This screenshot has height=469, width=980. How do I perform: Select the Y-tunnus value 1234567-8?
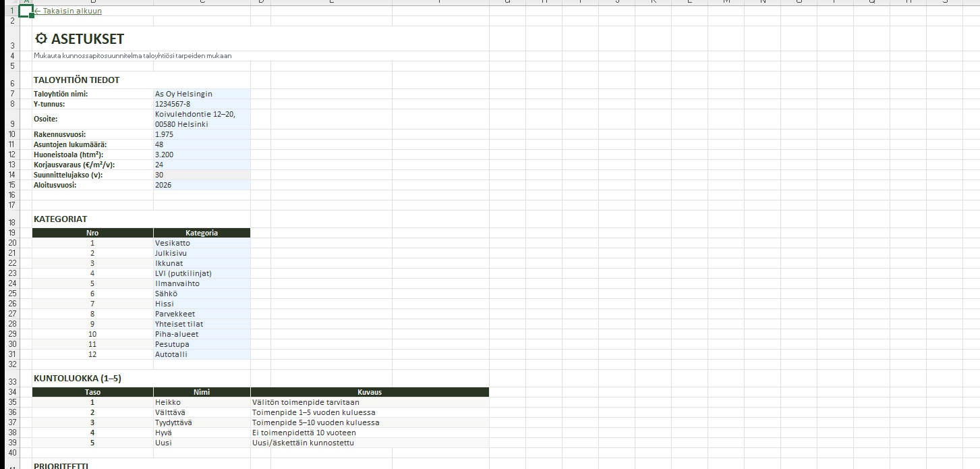coord(201,104)
